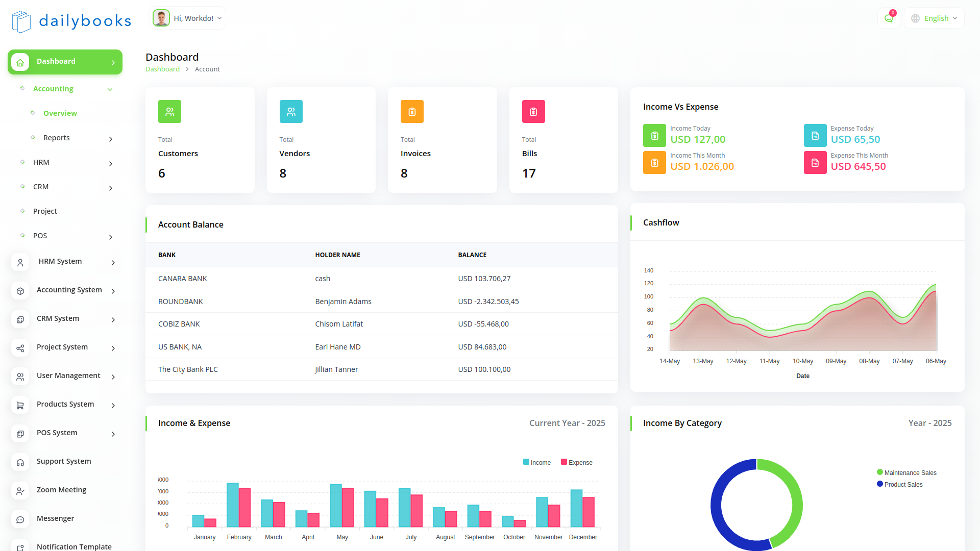Click the Support System headset icon

click(20, 462)
